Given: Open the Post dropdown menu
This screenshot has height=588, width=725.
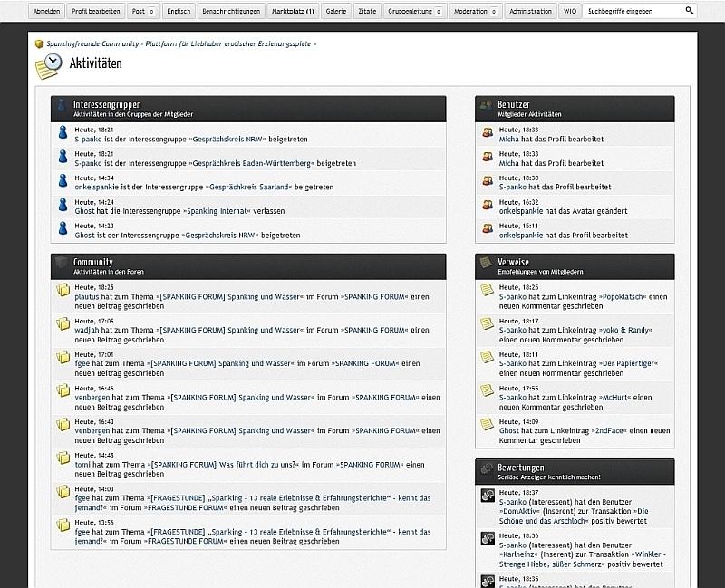Looking at the screenshot, I should 142,11.
